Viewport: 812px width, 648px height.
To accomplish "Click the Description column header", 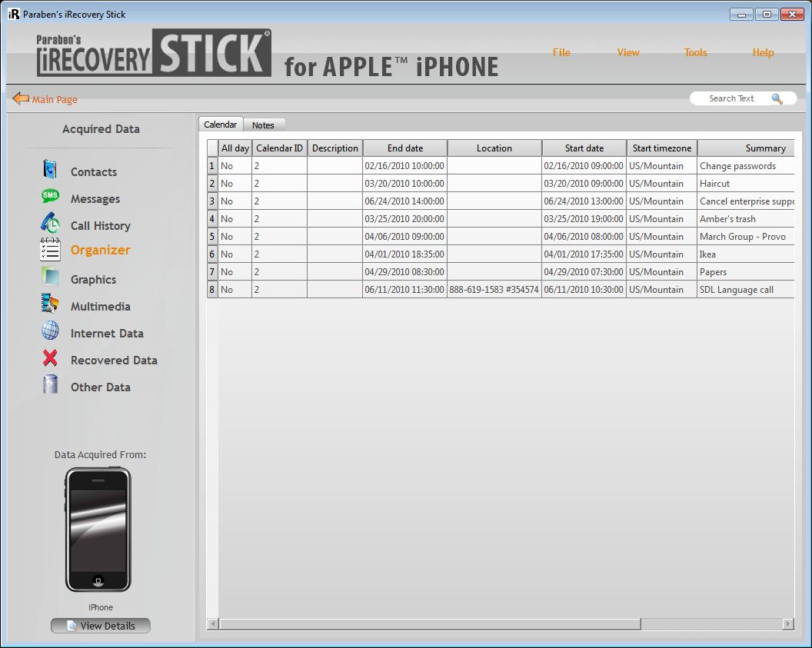I will click(x=335, y=148).
